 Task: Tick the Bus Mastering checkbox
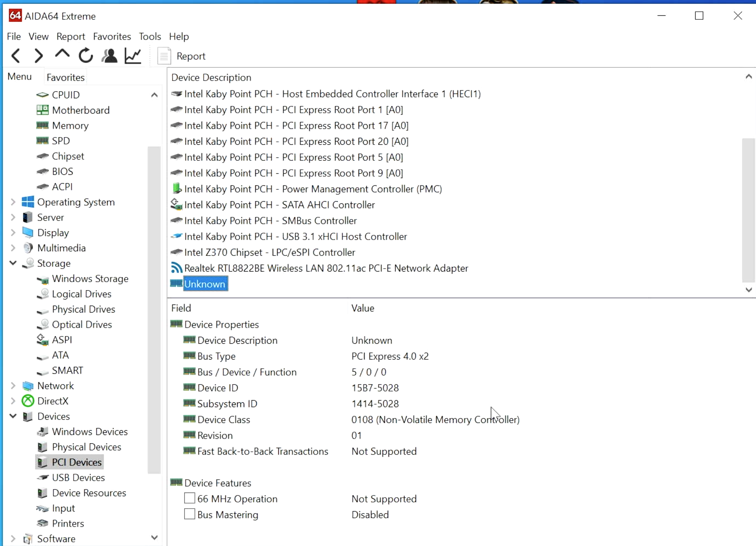tap(189, 514)
